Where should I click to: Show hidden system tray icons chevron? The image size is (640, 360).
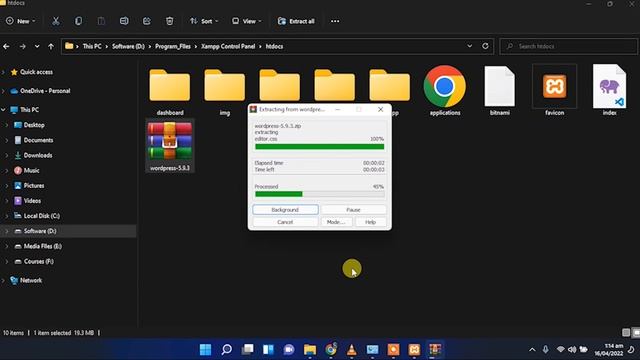point(532,349)
